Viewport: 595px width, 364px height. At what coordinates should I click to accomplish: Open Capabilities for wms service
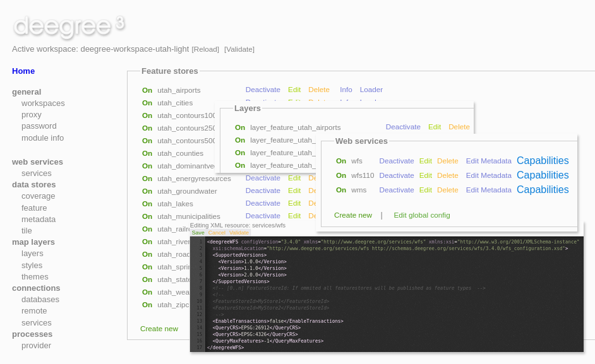[x=543, y=189]
